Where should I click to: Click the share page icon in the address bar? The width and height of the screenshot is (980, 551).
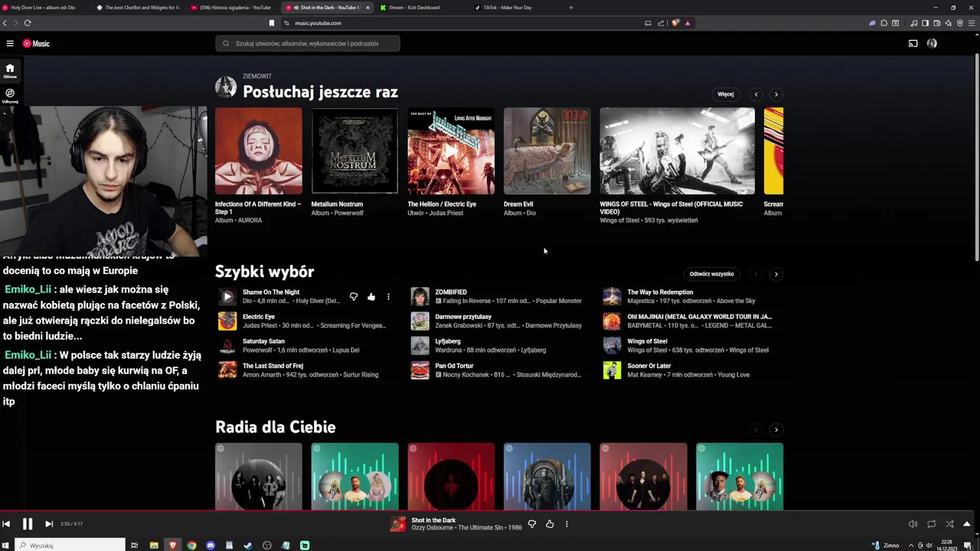[661, 23]
